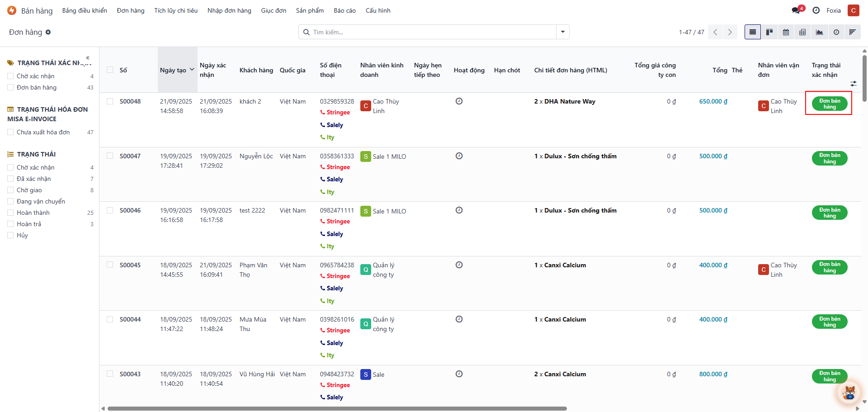Image resolution: width=868 pixels, height=412 pixels.
Task: Open the Sản phẩm menu
Action: (x=310, y=10)
